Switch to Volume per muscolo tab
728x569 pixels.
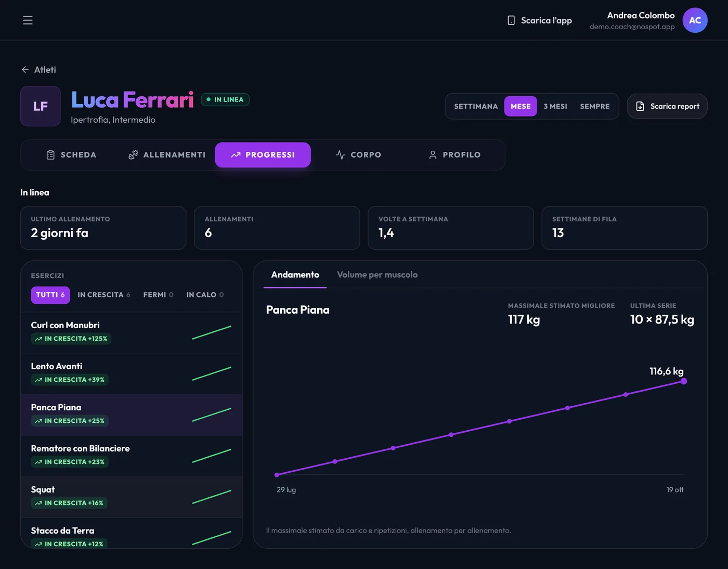point(378,275)
